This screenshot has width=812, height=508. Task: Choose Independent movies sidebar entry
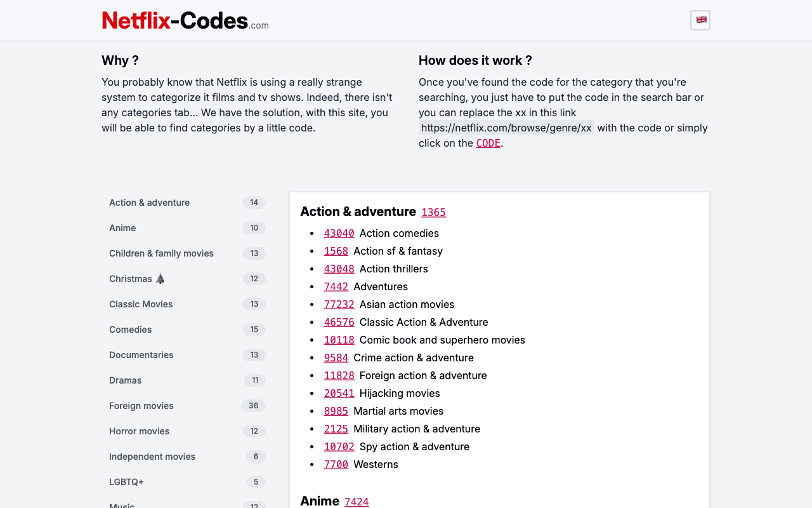[x=187, y=457]
